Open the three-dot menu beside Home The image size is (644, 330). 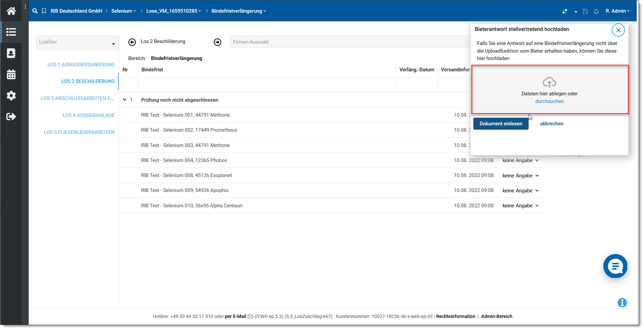point(25,7)
